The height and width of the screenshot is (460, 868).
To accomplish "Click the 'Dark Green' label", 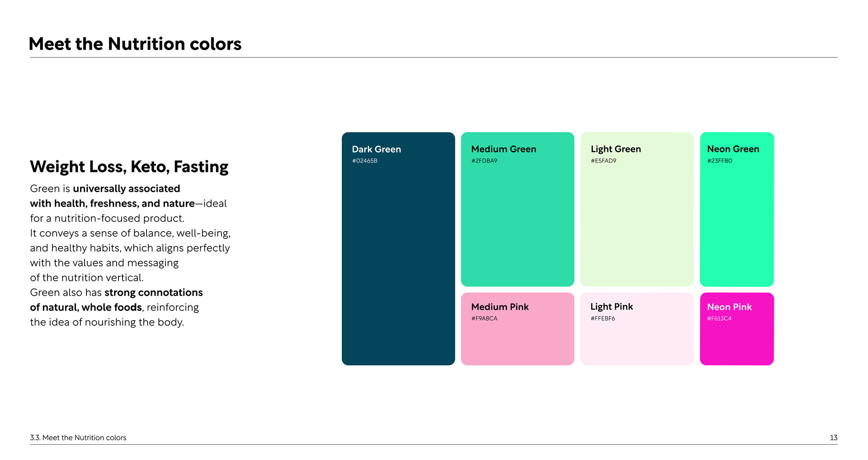I will (377, 149).
